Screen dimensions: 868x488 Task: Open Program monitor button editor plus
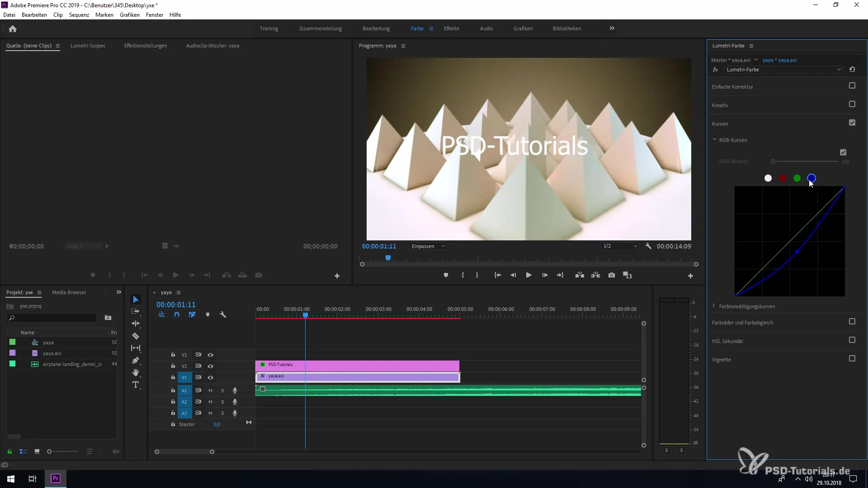690,276
